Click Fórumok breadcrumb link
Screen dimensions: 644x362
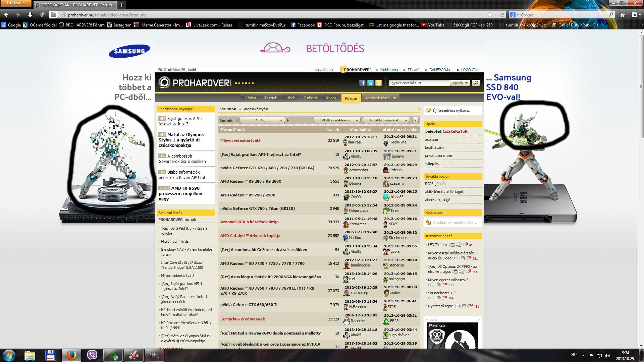[228, 109]
